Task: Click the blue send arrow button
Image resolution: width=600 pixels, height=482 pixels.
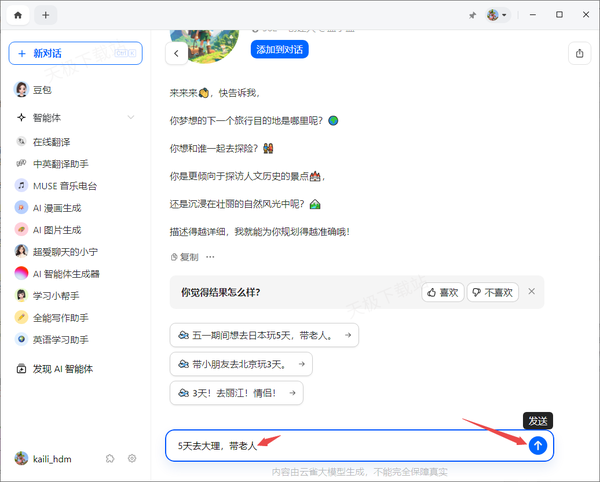Action: pyautogui.click(x=538, y=445)
